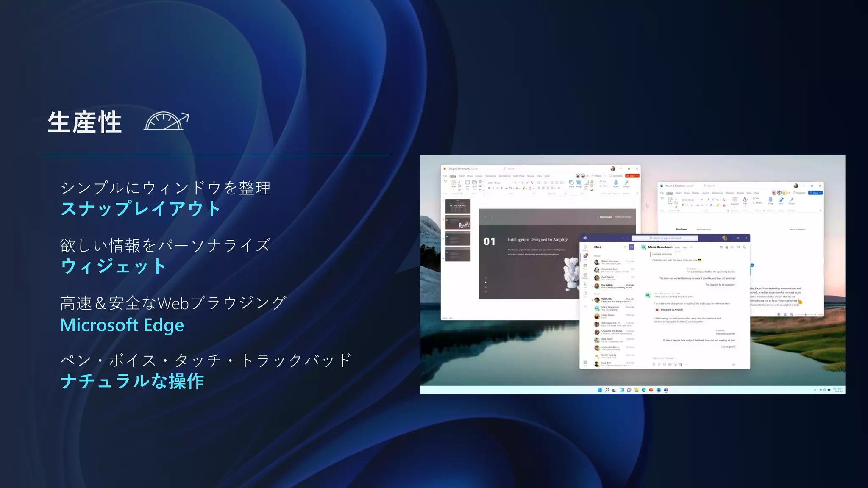Click the taskbar clock and date

point(838,390)
